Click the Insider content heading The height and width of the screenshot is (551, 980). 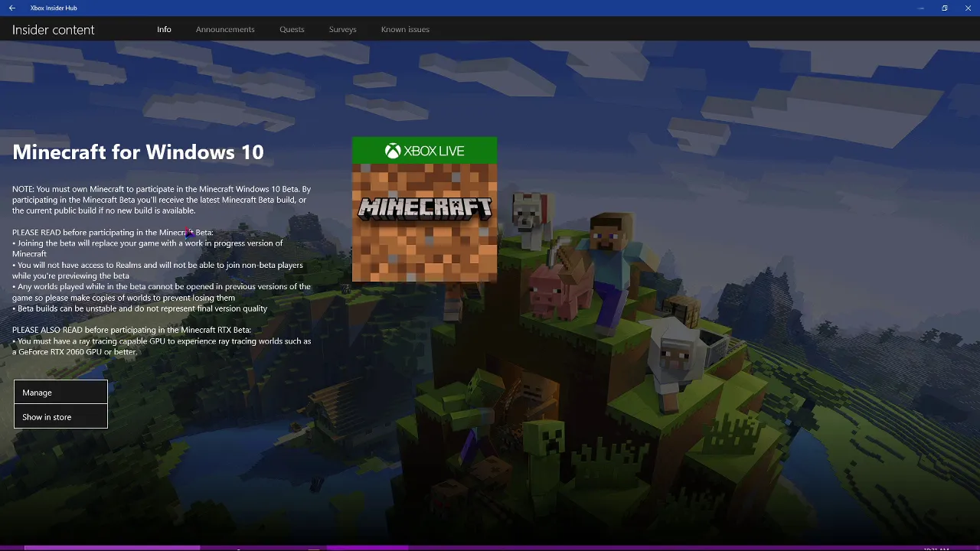[x=54, y=30]
